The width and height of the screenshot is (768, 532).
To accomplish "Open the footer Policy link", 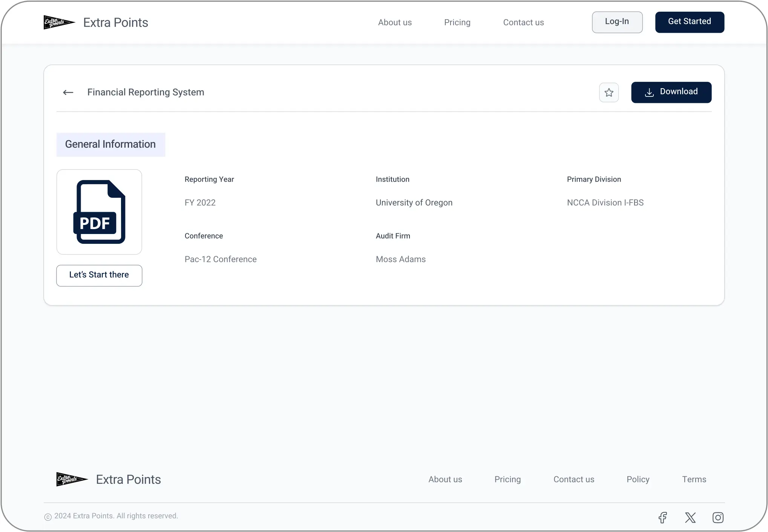I will [x=638, y=479].
